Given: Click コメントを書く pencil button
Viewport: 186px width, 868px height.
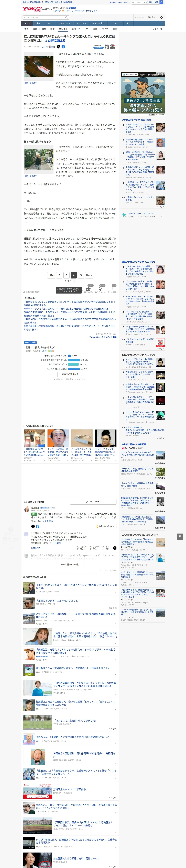Looking at the screenshot, I should [93, 502].
